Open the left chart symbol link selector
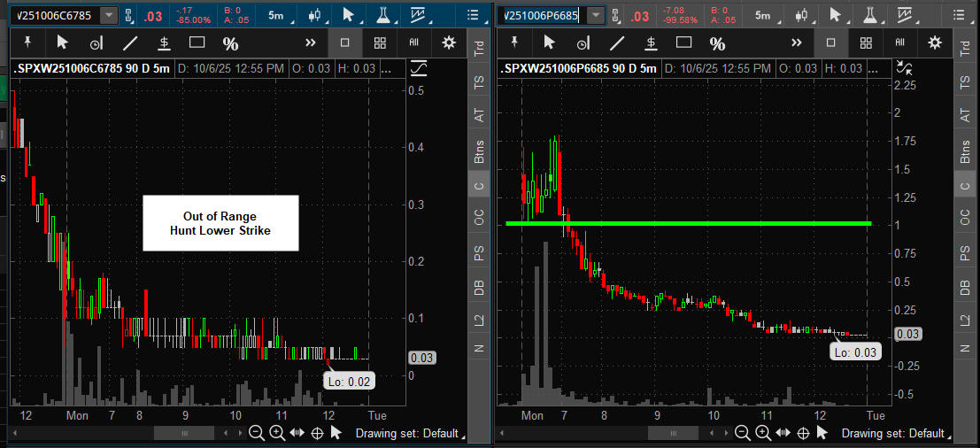 click(x=129, y=16)
